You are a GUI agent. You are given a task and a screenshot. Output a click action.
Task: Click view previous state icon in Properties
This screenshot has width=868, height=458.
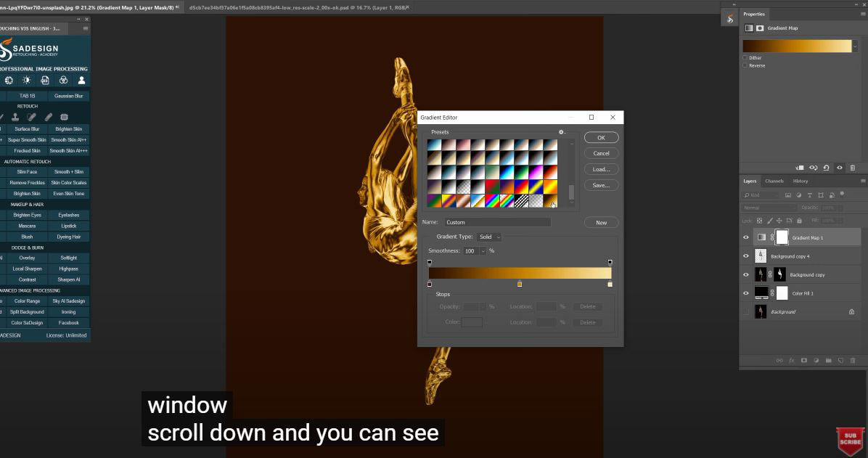pos(813,168)
